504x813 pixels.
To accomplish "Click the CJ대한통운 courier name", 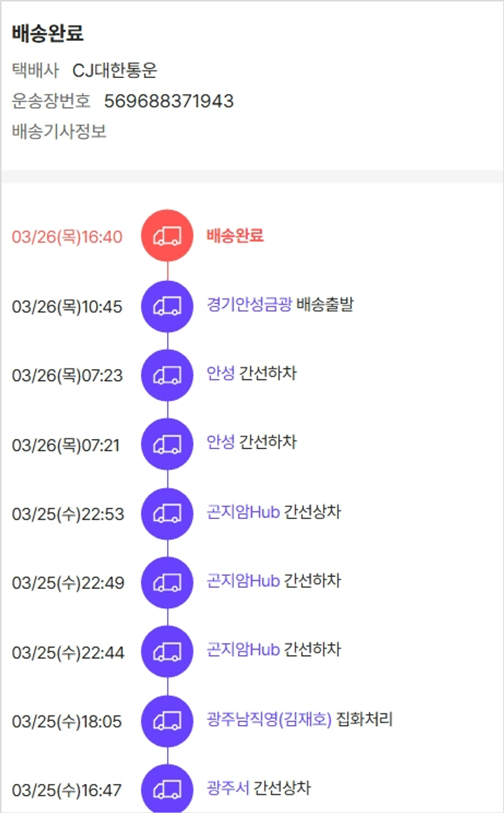I will (114, 70).
